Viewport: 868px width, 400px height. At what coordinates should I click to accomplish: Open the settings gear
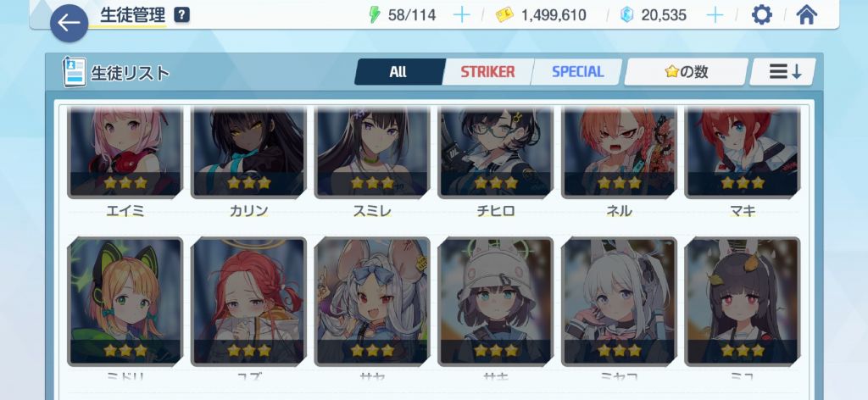coord(762,15)
